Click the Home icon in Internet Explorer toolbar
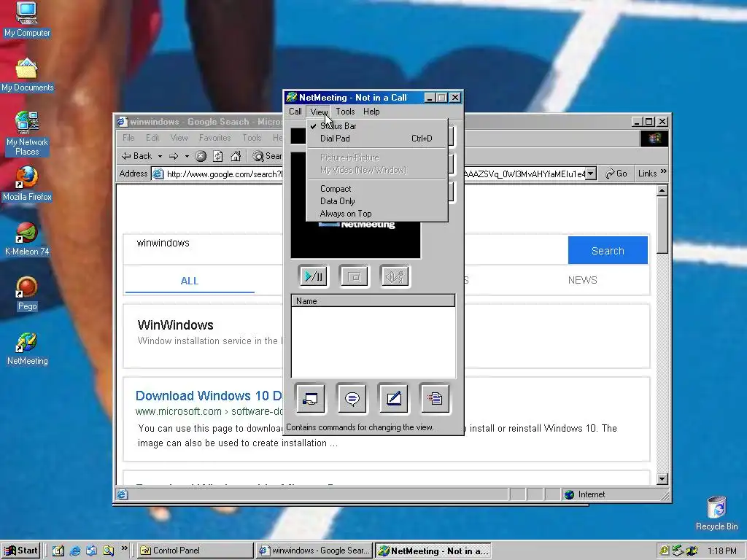 click(236, 156)
